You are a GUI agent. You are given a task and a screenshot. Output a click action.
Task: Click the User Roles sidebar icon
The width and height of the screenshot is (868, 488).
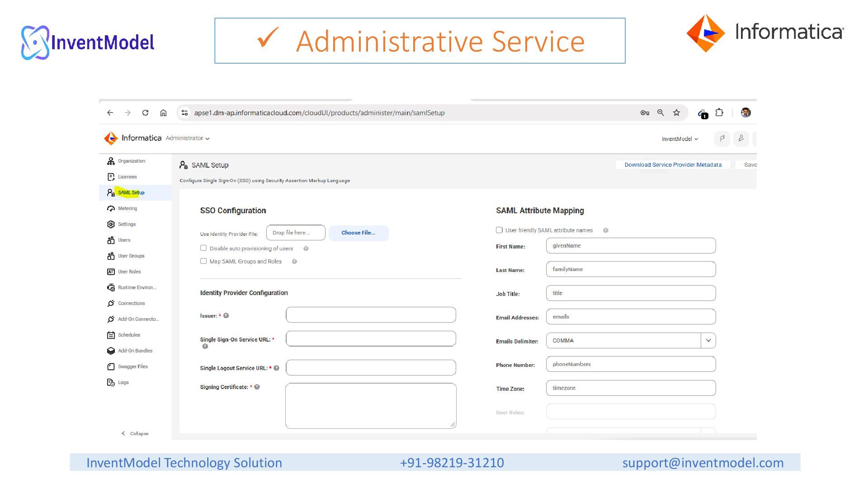[111, 272]
